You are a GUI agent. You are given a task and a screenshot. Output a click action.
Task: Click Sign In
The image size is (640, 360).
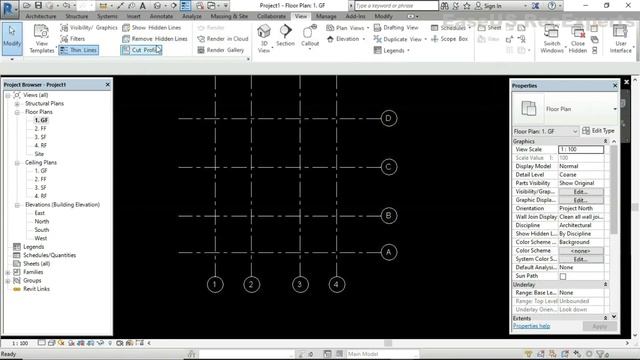tap(488, 6)
